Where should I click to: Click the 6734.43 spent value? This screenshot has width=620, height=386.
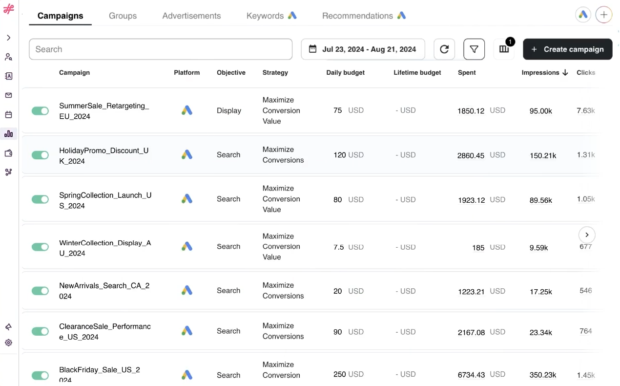[471, 375]
